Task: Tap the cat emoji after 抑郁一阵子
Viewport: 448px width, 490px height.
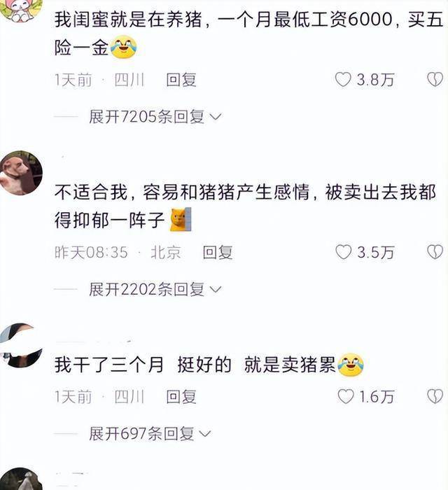Action: tap(181, 219)
